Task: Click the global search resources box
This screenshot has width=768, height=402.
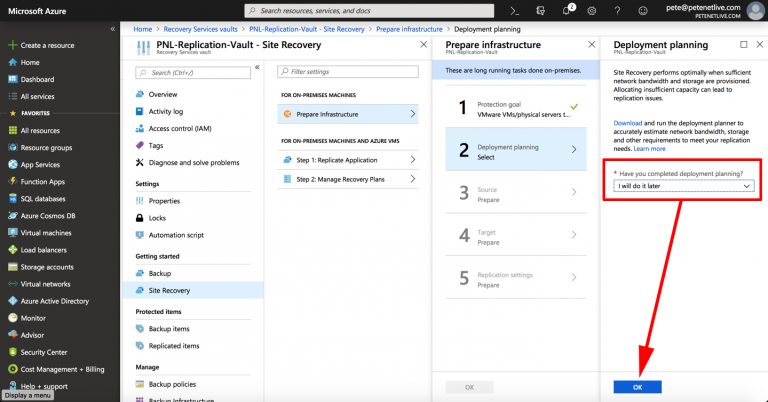Action: pos(369,11)
